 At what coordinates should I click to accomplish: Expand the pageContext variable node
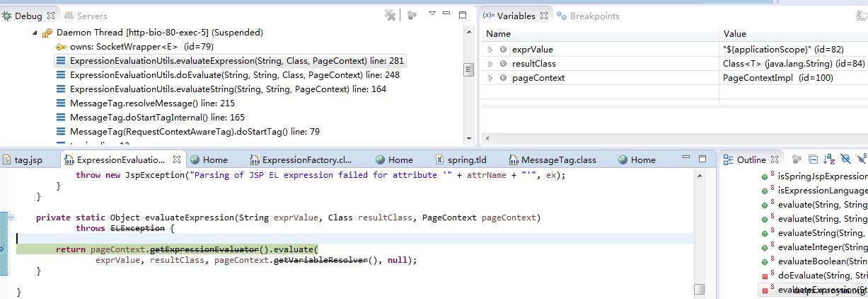coord(491,78)
